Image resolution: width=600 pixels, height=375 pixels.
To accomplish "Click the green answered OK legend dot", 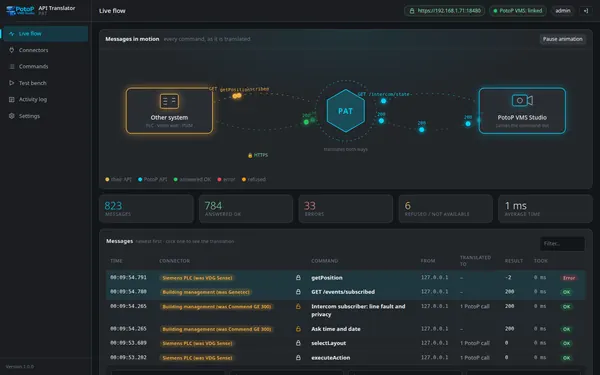I will point(176,179).
